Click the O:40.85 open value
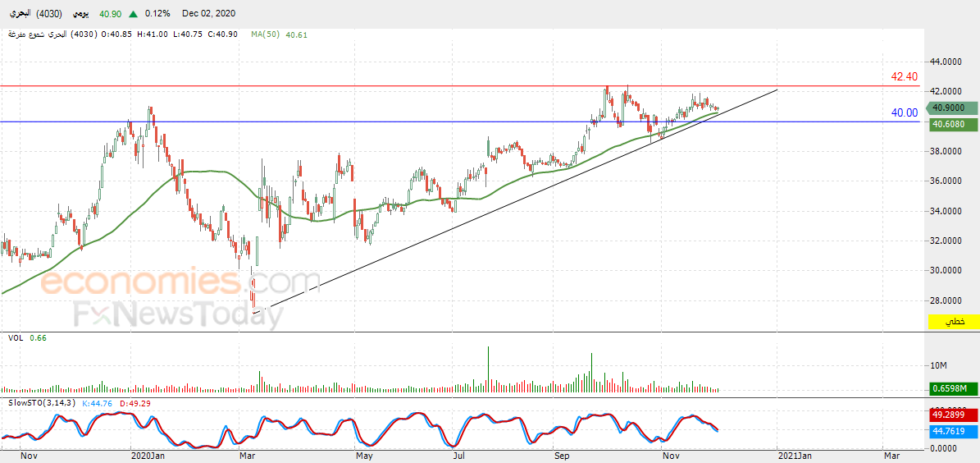The width and height of the screenshot is (980, 463). coord(117,34)
